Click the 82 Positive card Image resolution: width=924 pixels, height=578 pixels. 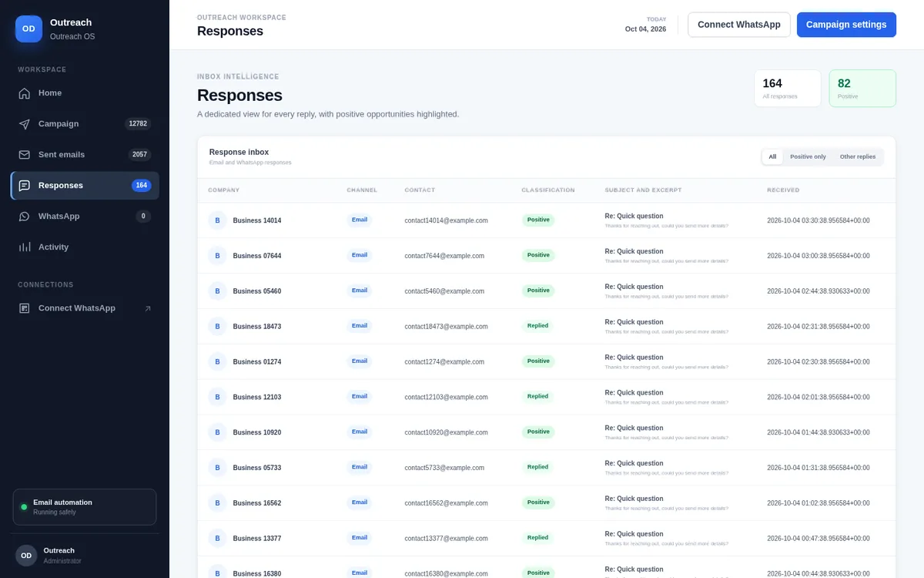862,89
